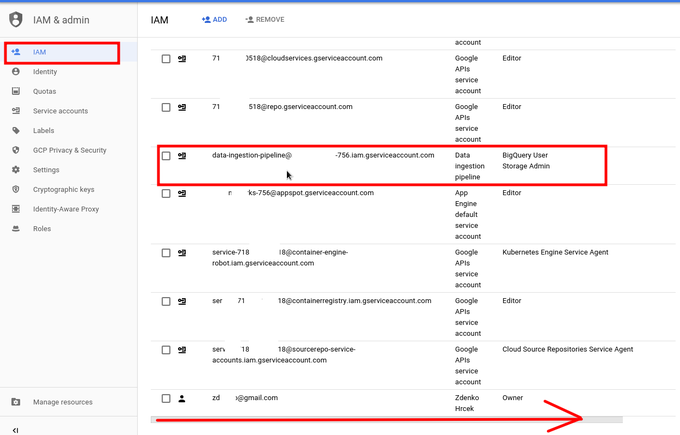Select checkbox for repo.gserviceaccount.com member
Screen dimensions: 680x435
click(166, 107)
